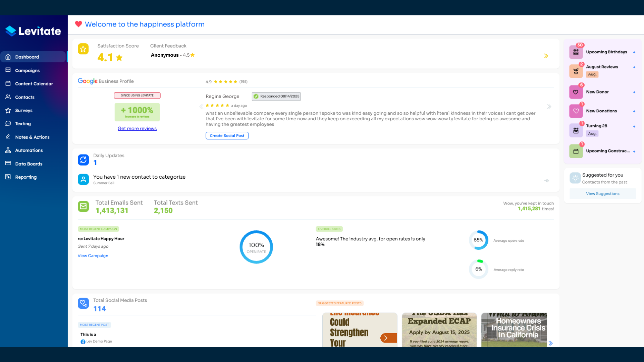Click the blue Daily Updates refresh icon
Screen dimensions: 644x362
pos(83,160)
